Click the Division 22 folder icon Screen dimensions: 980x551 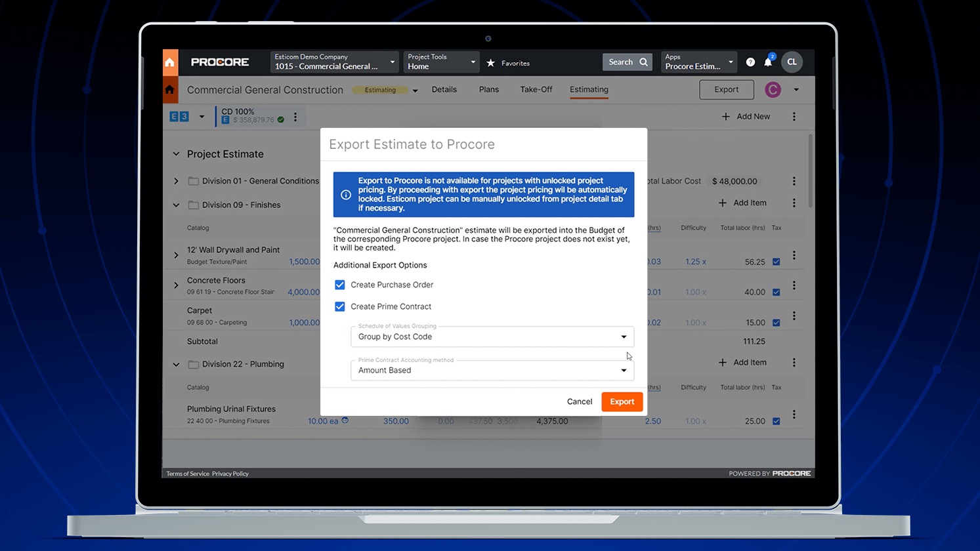pyautogui.click(x=194, y=365)
